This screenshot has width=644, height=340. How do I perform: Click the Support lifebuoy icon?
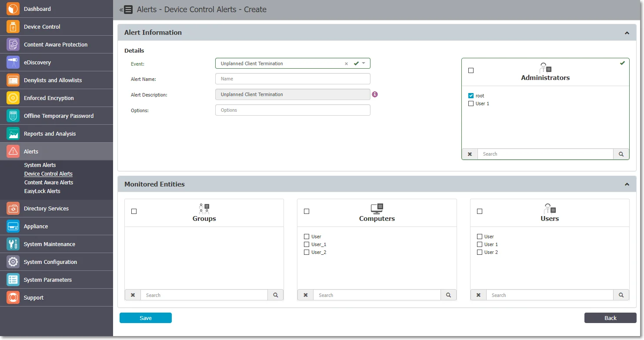pyautogui.click(x=13, y=297)
